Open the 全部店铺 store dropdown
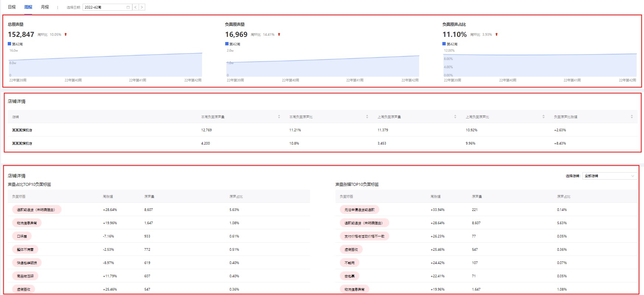The image size is (644, 295). (610, 176)
